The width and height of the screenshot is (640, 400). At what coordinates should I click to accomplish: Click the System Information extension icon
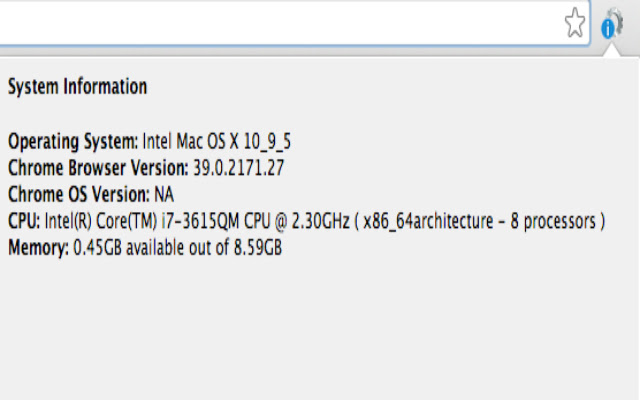pyautogui.click(x=611, y=24)
